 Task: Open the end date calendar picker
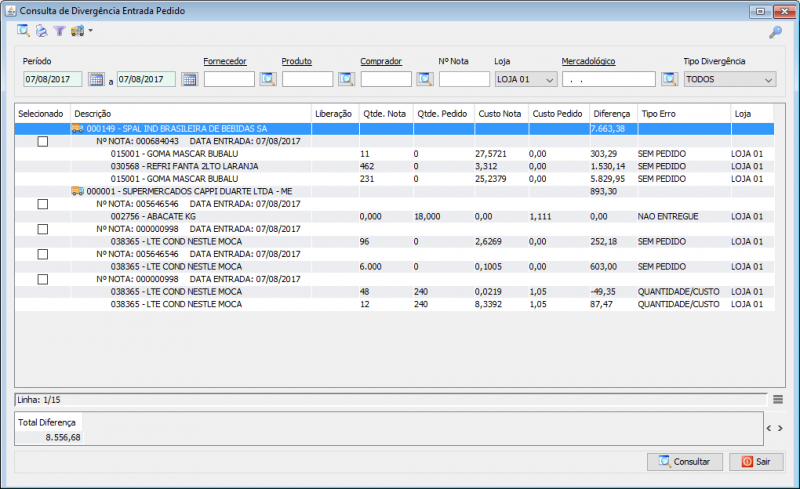[189, 79]
